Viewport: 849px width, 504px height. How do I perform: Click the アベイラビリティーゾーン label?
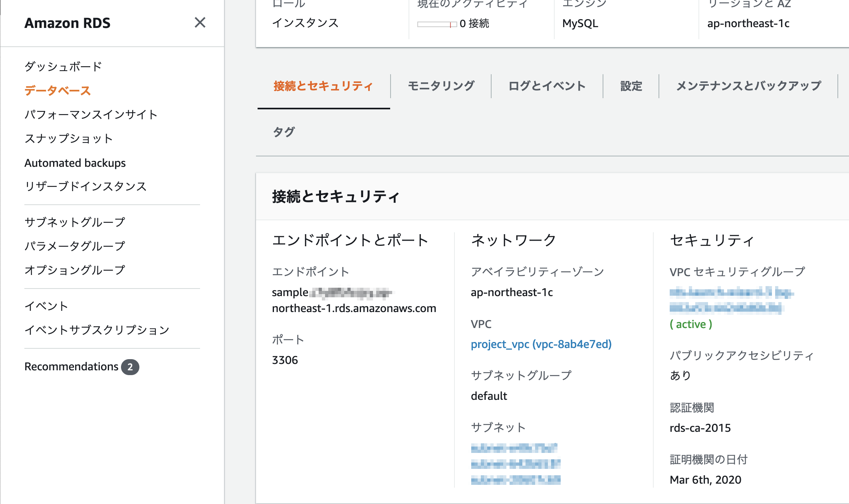(538, 272)
